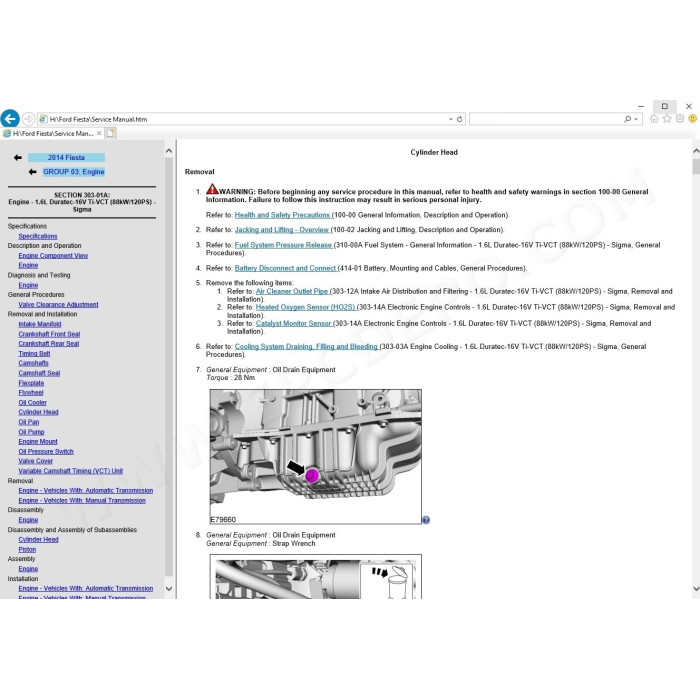
Task: Open Engine Component View link
Action: [53, 255]
